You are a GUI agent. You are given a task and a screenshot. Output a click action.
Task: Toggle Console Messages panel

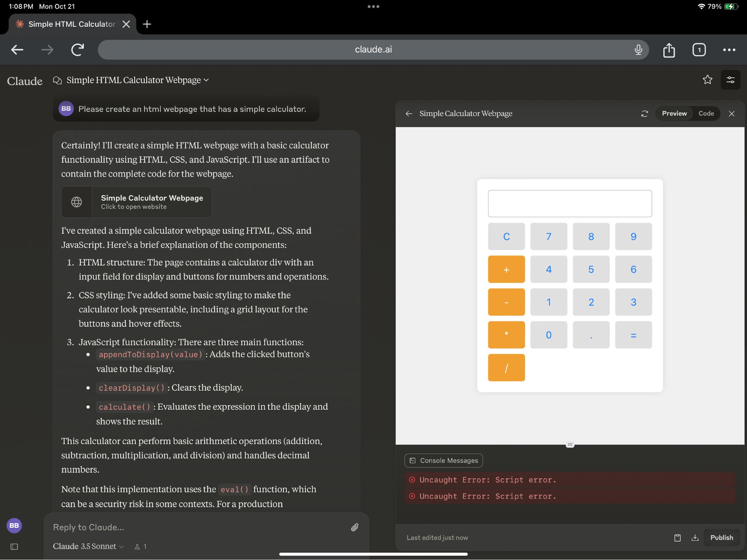point(444,461)
